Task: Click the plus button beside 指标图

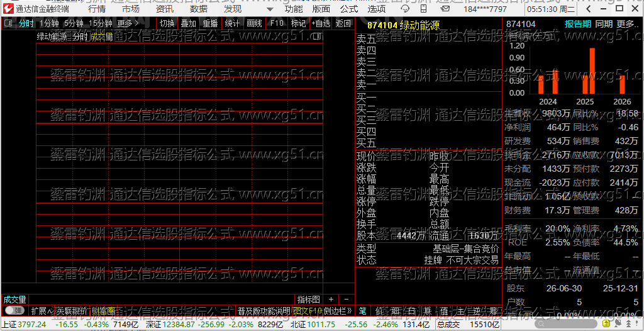Action: tap(331, 300)
